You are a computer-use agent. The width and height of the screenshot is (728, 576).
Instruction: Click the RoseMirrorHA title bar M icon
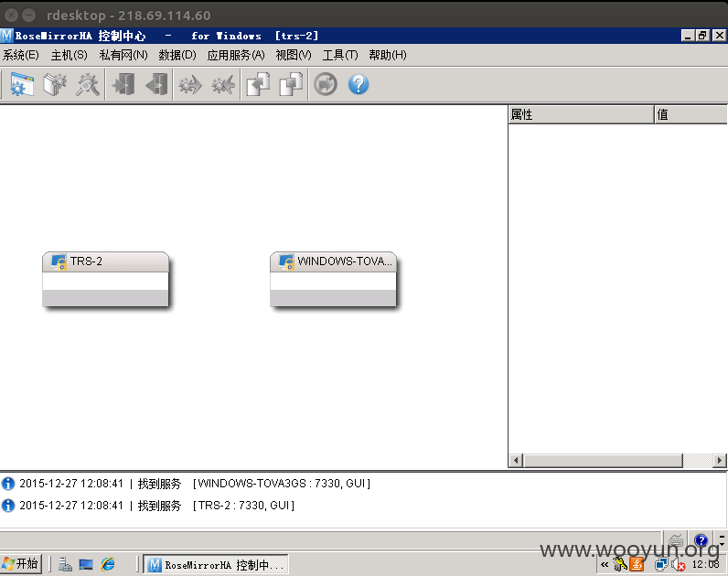coord(6,36)
